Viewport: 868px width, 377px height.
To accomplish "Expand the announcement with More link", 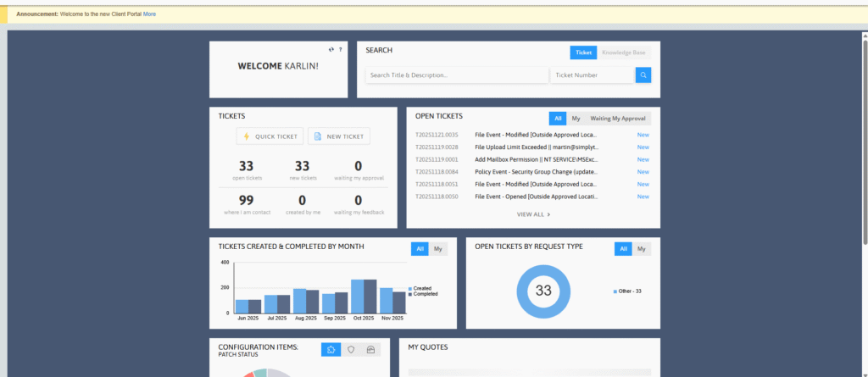I will [149, 14].
